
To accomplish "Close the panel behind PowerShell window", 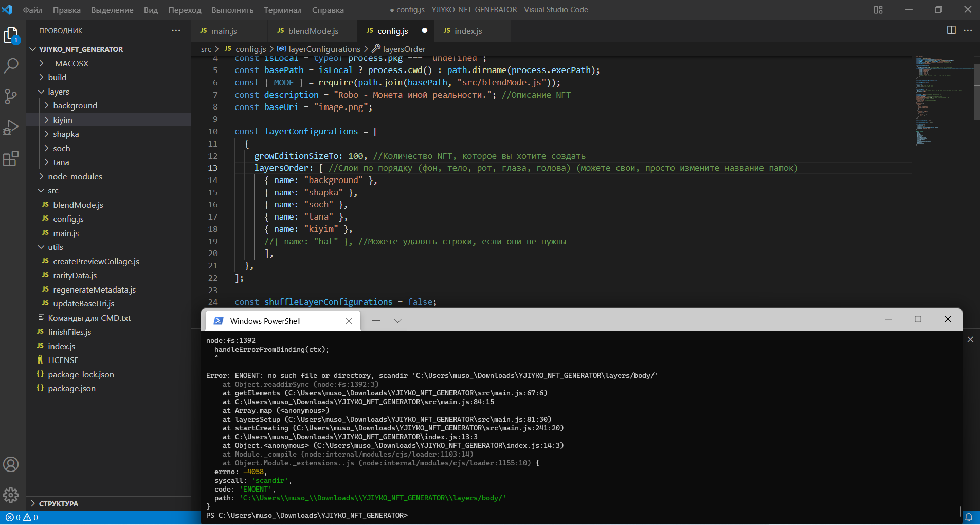I will [970, 339].
